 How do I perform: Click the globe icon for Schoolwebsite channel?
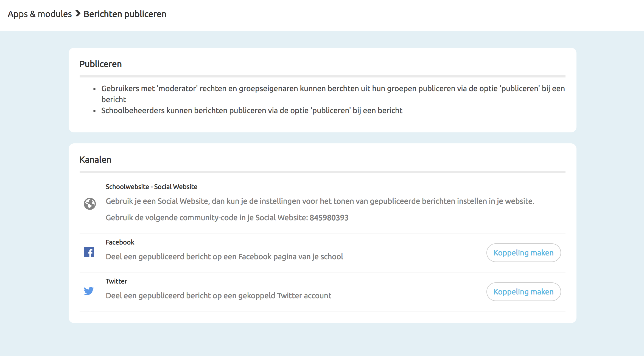pos(89,204)
